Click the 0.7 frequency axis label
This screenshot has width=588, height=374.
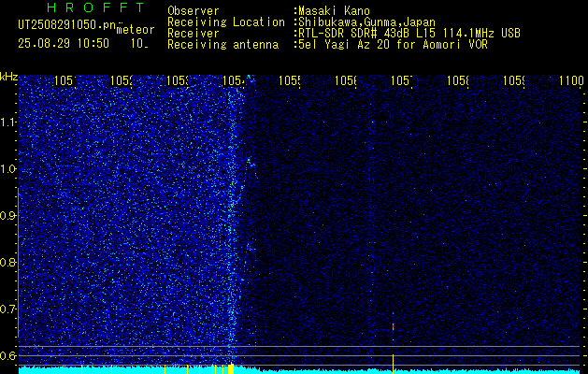coord(8,309)
